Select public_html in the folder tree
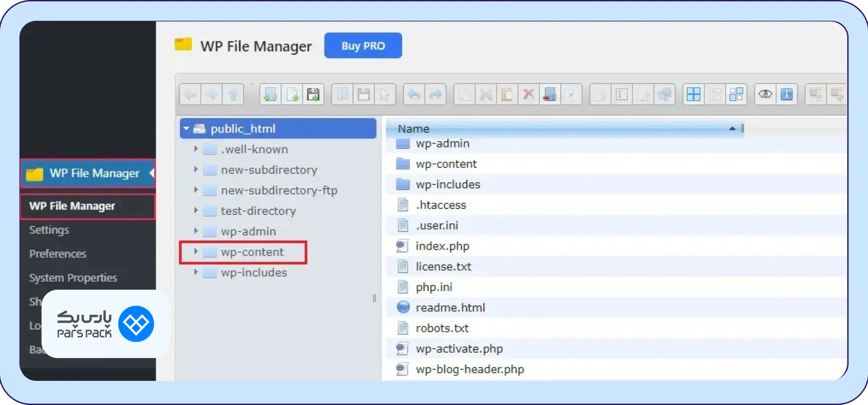This screenshot has height=405, width=868. click(278, 129)
